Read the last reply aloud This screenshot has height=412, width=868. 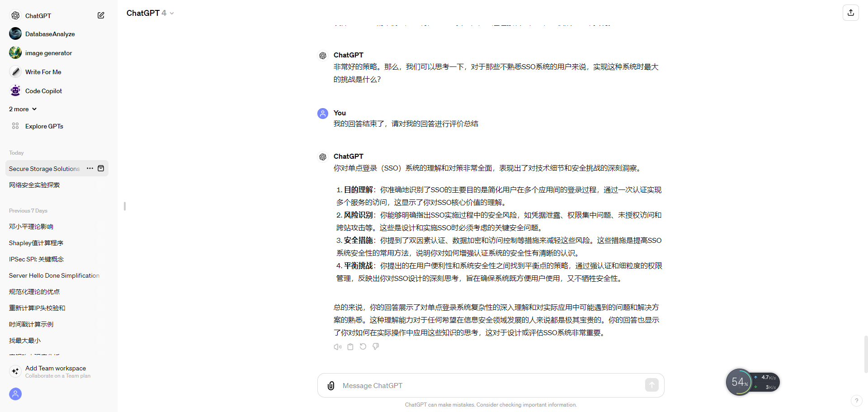pos(338,347)
